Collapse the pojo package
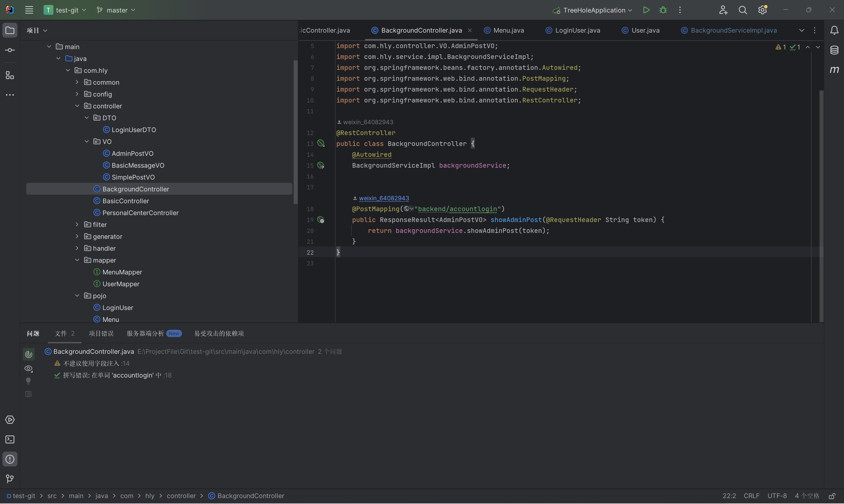The height and width of the screenshot is (504, 844). click(77, 296)
